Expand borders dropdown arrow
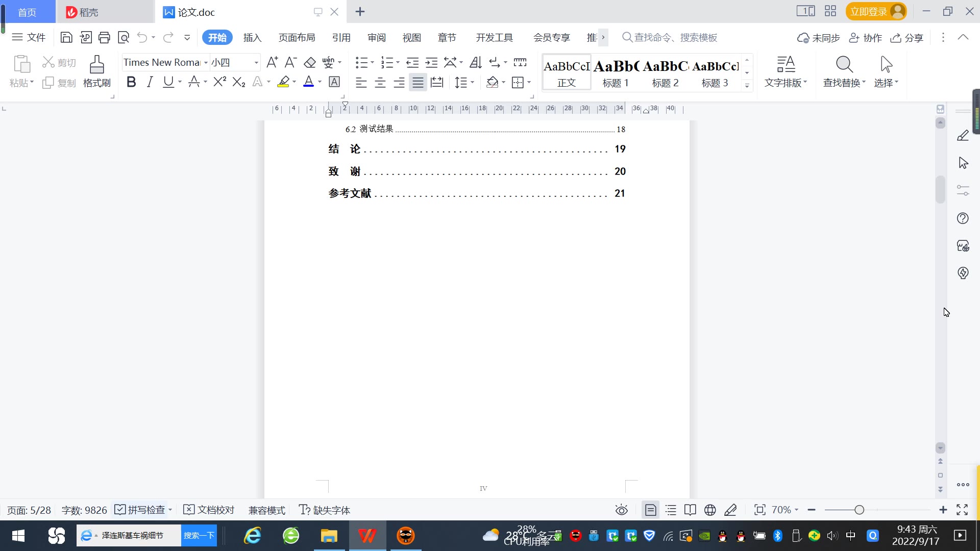Image resolution: width=980 pixels, height=551 pixels. pyautogui.click(x=529, y=82)
